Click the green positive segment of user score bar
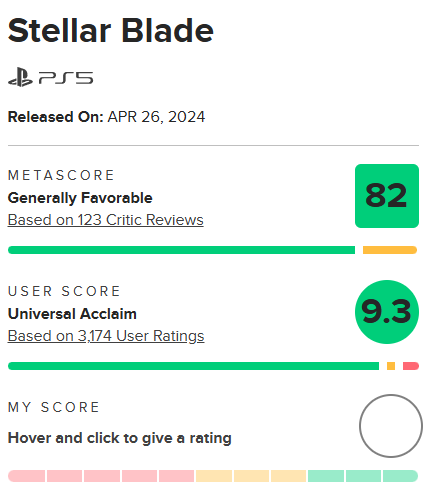This screenshot has width=431, height=491. [193, 366]
